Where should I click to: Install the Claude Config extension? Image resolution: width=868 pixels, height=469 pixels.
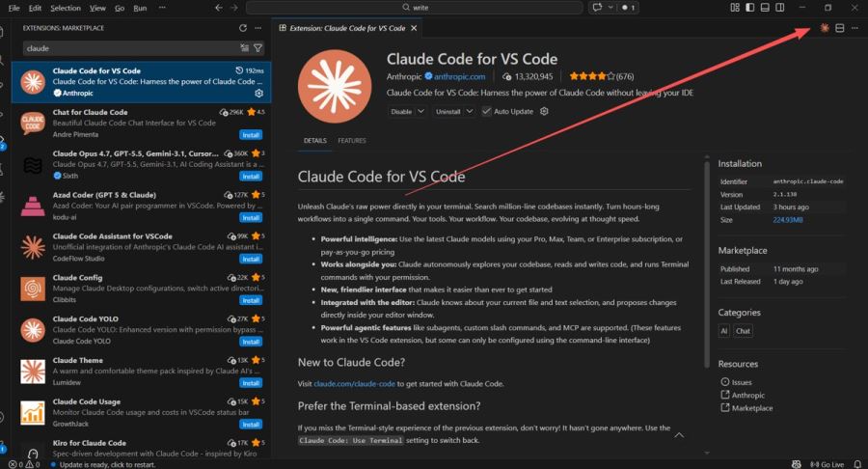point(251,300)
